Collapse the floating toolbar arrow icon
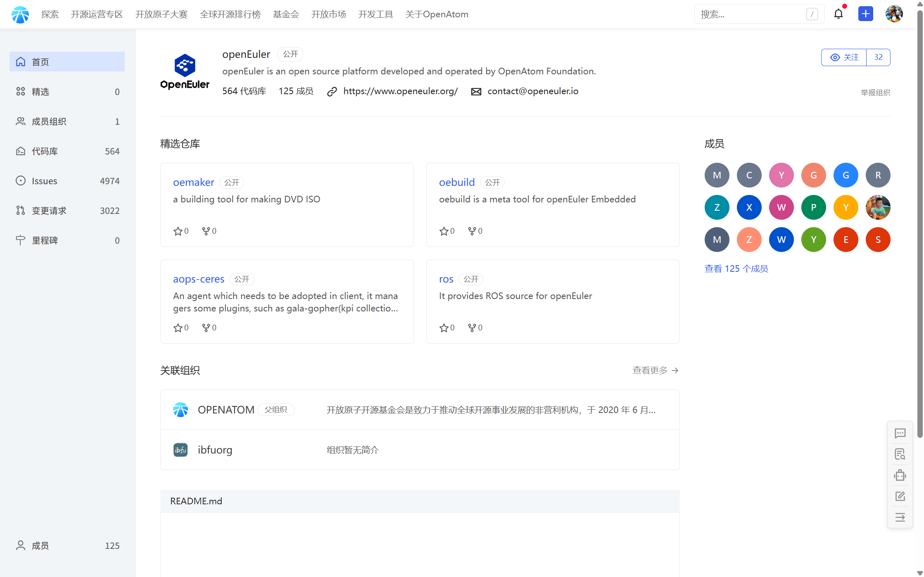Viewport: 924px width, 577px height. coord(900,518)
